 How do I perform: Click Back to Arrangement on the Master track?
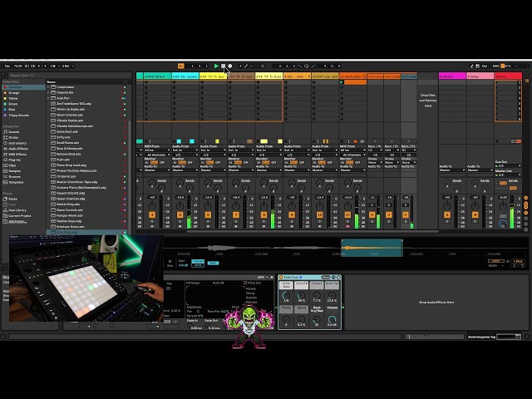(x=518, y=141)
